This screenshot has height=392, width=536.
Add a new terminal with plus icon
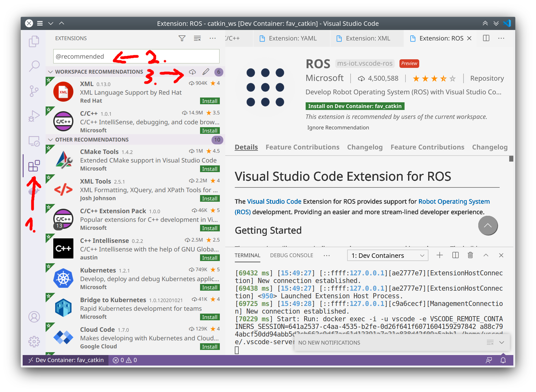click(x=440, y=255)
